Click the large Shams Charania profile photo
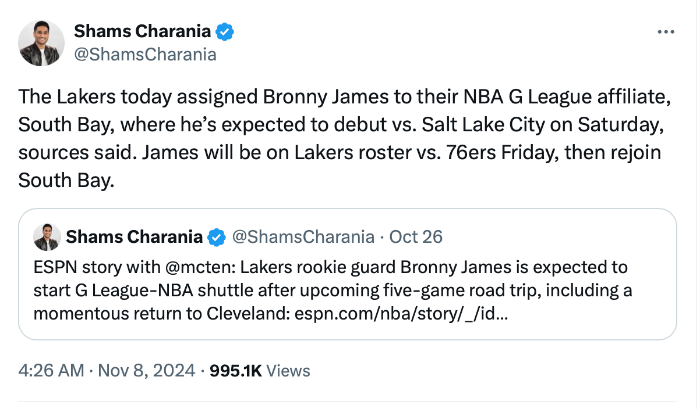This screenshot has width=700, height=409. tap(42, 43)
